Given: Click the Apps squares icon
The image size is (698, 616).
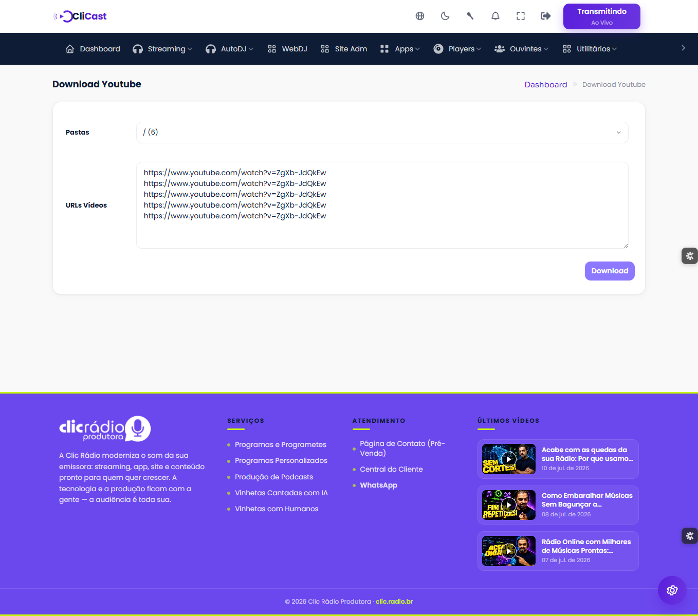Looking at the screenshot, I should [384, 49].
